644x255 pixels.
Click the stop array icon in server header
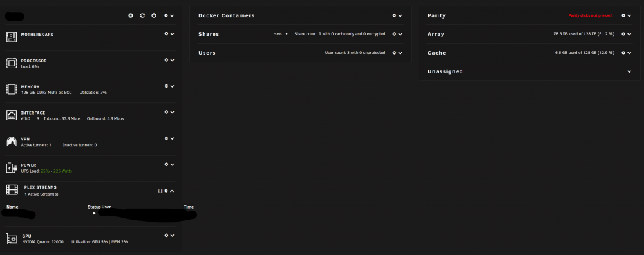(131, 15)
